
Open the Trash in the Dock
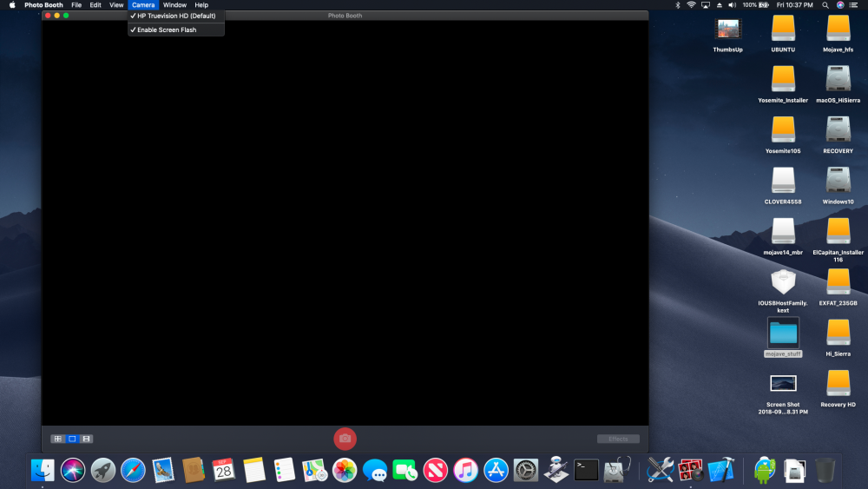(x=825, y=470)
